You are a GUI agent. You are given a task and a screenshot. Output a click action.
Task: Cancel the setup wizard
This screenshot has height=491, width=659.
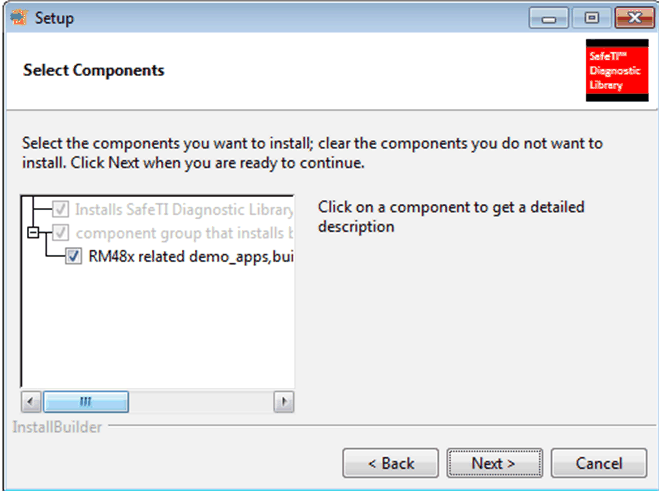click(x=599, y=463)
